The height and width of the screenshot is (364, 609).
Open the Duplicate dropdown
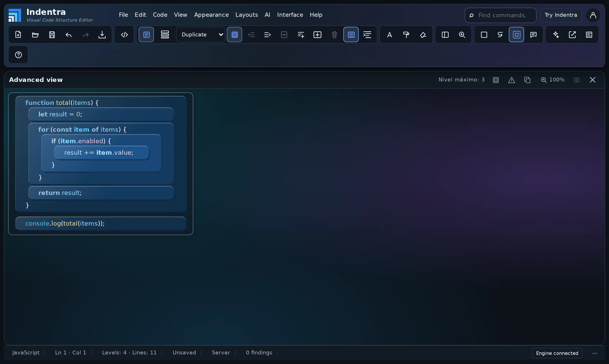point(201,34)
